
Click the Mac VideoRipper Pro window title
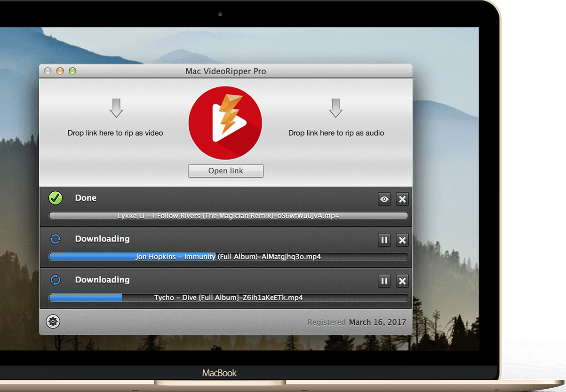click(226, 71)
